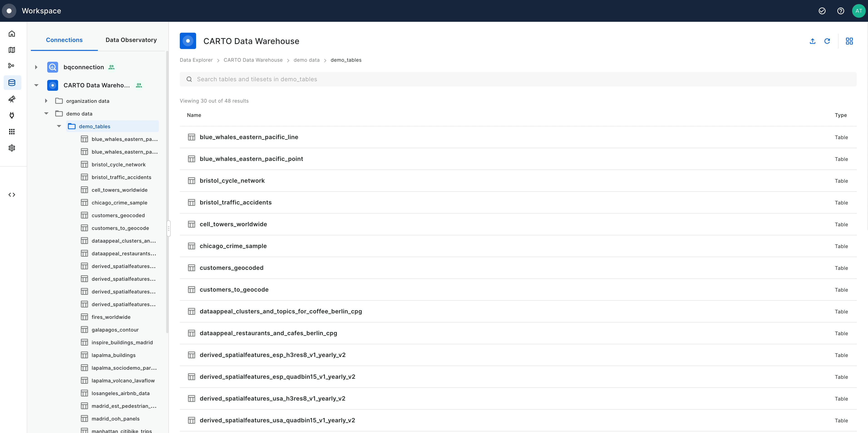The image size is (868, 433).
Task: Select galapagos_contour in the tree
Action: point(115,330)
